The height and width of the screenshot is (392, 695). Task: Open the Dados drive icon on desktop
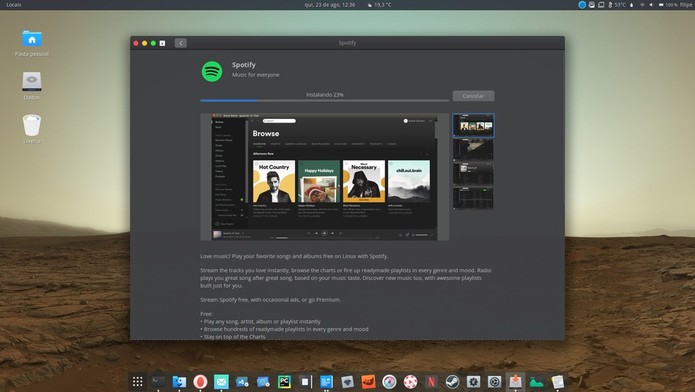click(x=32, y=86)
